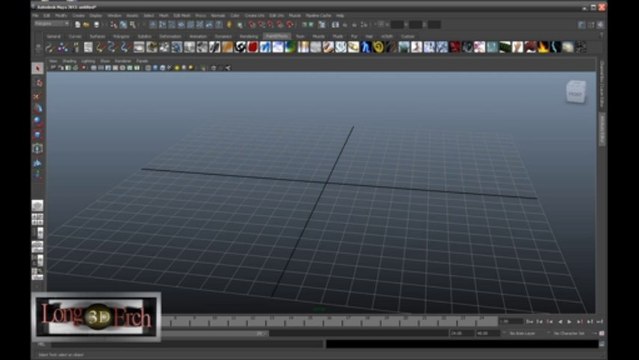Click the yellow spiral shelf icon
The image size is (639, 360).
click(x=378, y=47)
